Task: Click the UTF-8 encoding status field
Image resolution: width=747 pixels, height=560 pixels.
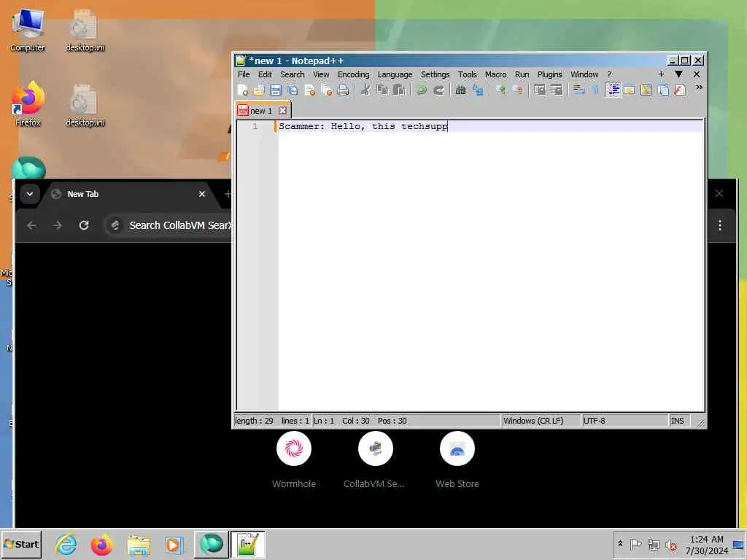Action: tap(624, 421)
